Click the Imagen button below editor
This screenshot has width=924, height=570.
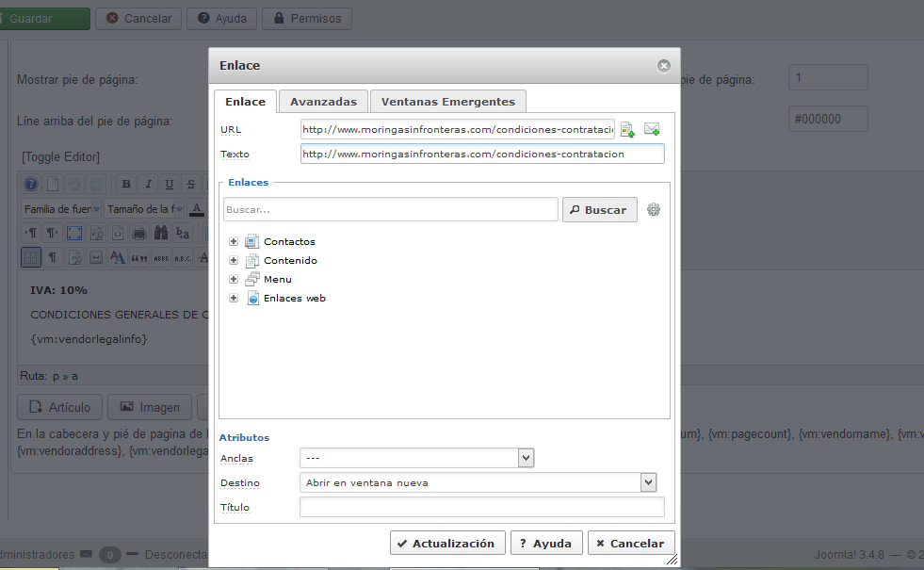[x=150, y=407]
